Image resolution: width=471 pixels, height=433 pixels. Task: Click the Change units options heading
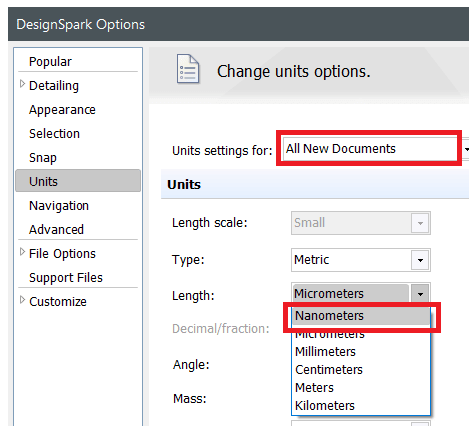(x=294, y=71)
